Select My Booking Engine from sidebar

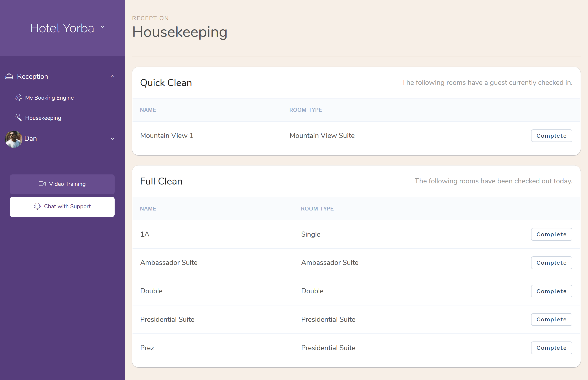(x=49, y=98)
